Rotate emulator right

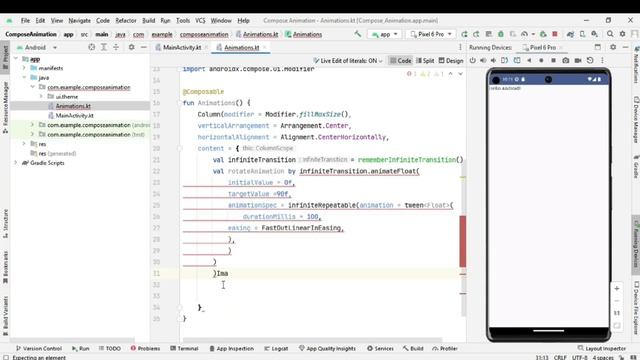point(517,60)
